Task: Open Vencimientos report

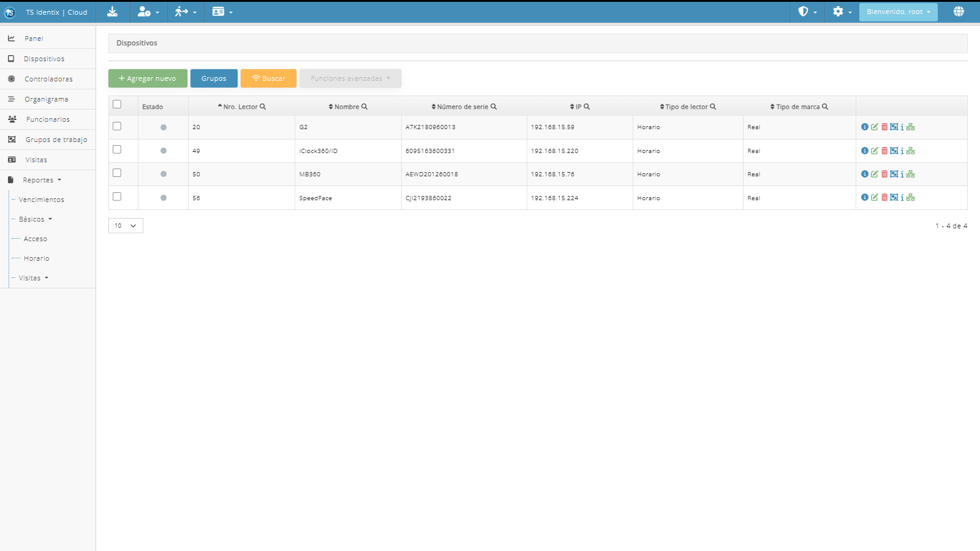Action: pyautogui.click(x=41, y=200)
